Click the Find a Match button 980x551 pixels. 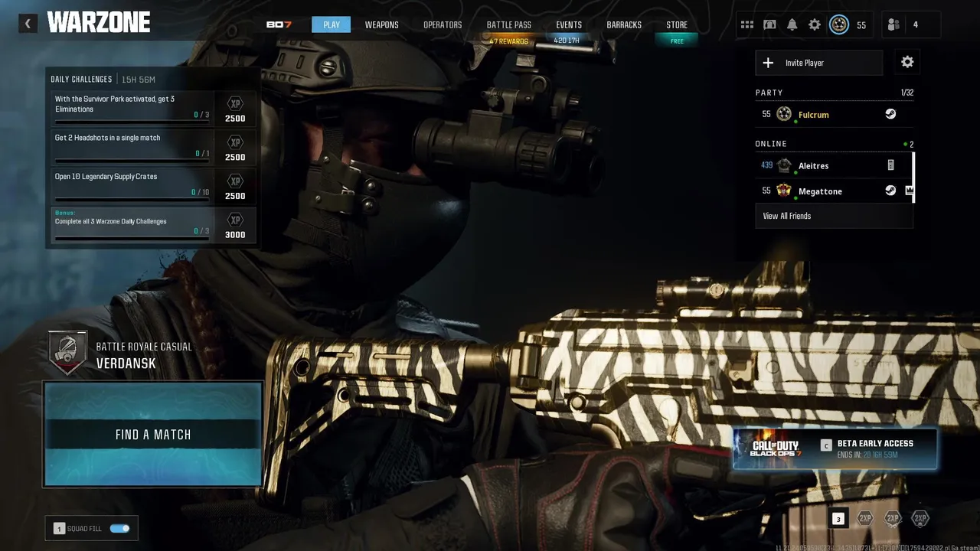[153, 434]
